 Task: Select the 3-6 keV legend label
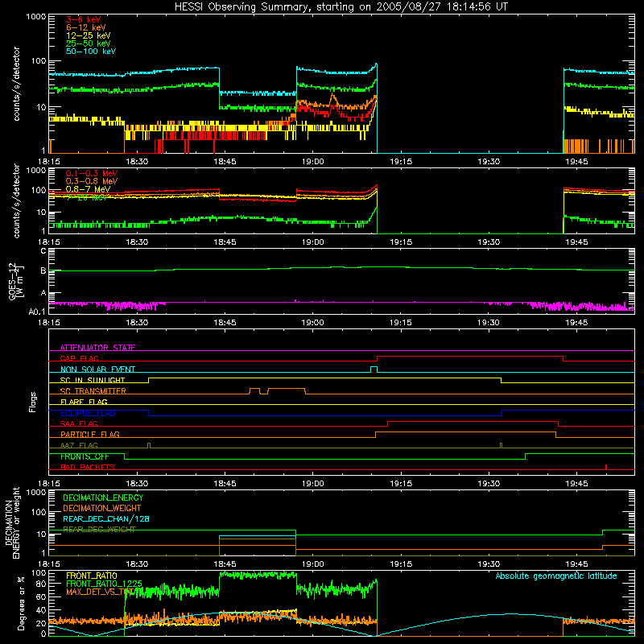tap(84, 19)
